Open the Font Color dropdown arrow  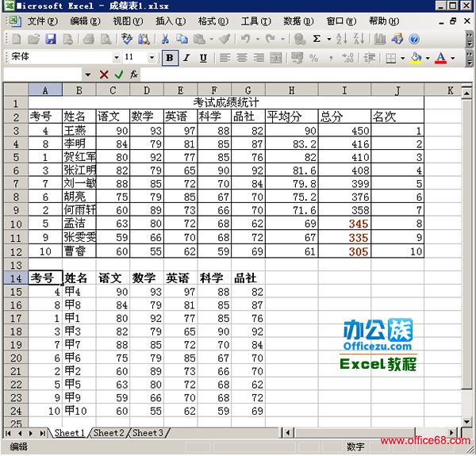pyautogui.click(x=453, y=58)
